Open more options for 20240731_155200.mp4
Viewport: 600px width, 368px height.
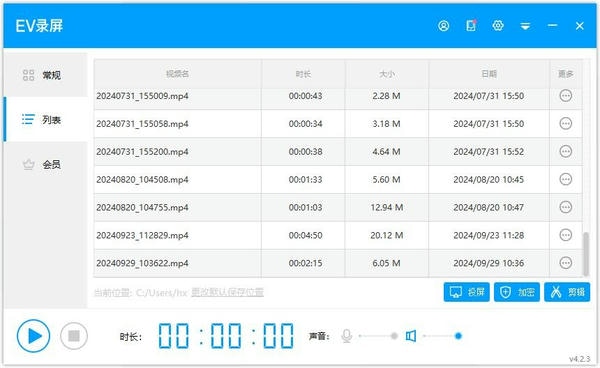(566, 151)
